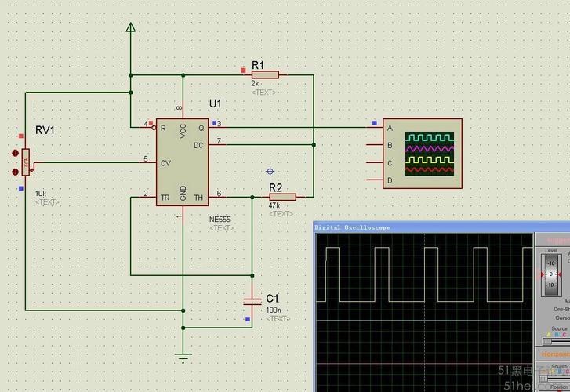The width and height of the screenshot is (570, 392).
Task: Click the upper red adjust button on RV1
Action: [x=15, y=153]
